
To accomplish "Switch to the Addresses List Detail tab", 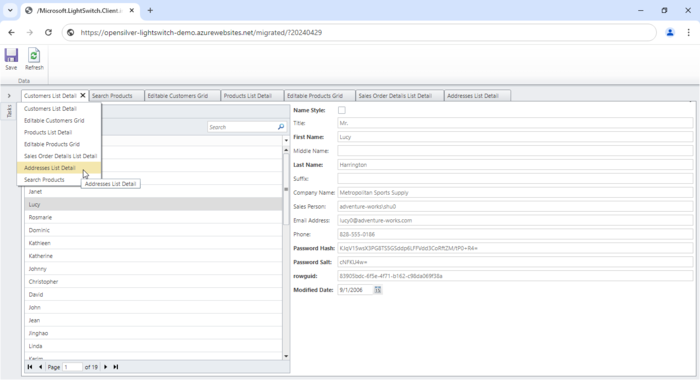I will (x=477, y=96).
